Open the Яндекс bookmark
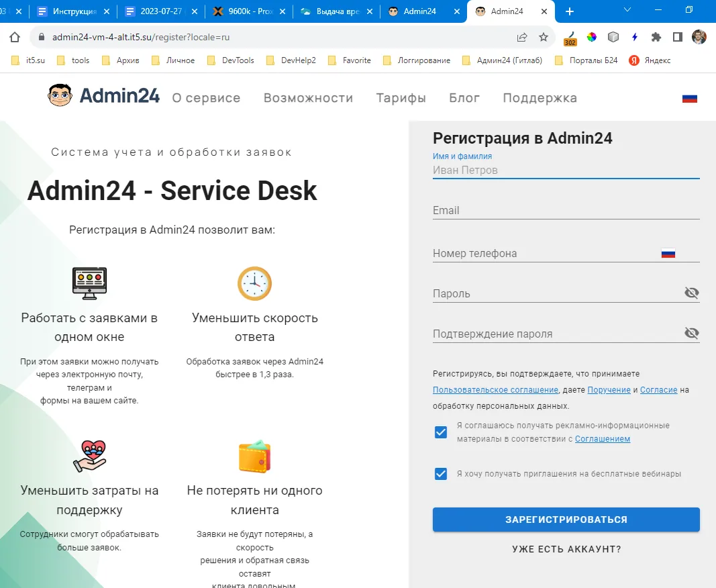Viewport: 716px width, 588px height. click(650, 60)
